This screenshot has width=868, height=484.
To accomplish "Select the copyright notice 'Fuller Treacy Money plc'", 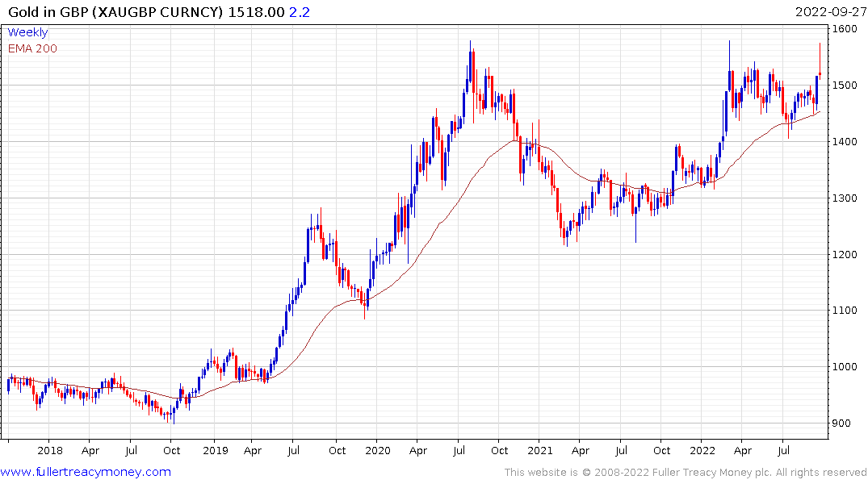I will pos(712,473).
